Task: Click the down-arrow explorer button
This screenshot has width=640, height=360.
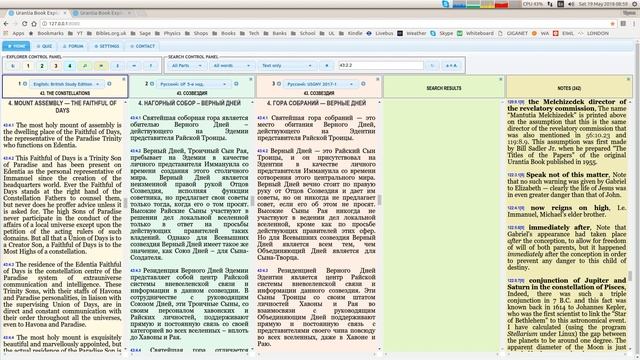Action: 118,66
